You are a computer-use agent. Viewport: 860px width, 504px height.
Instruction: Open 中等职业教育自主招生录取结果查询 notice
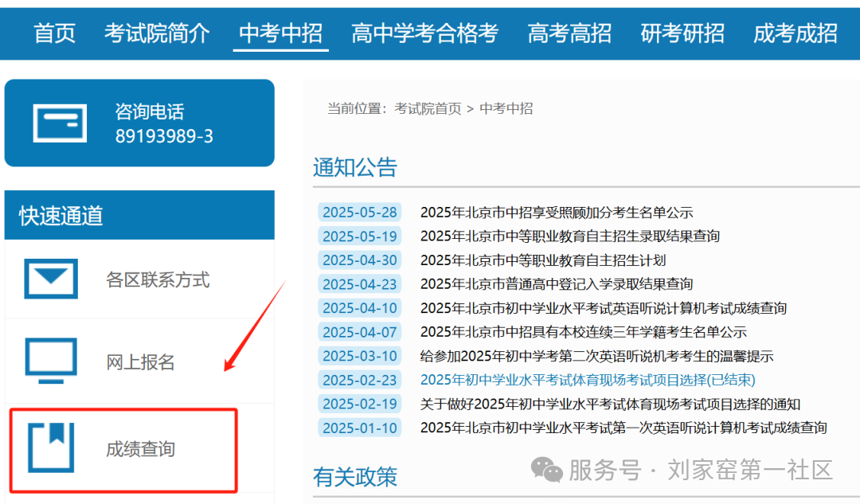pos(570,236)
